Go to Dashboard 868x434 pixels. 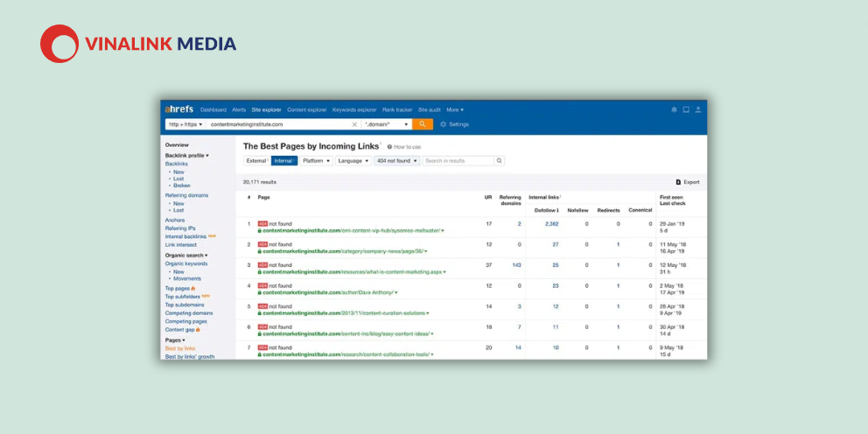213,109
